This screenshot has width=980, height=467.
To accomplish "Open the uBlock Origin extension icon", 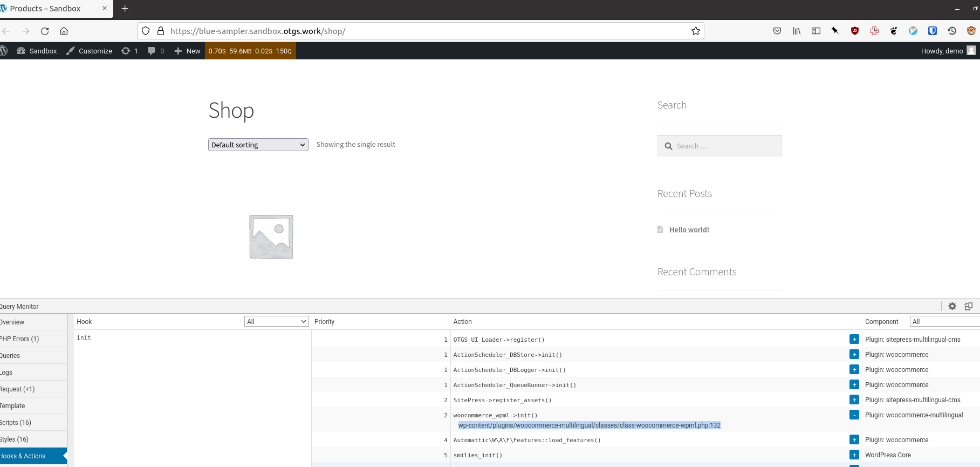I will click(854, 31).
